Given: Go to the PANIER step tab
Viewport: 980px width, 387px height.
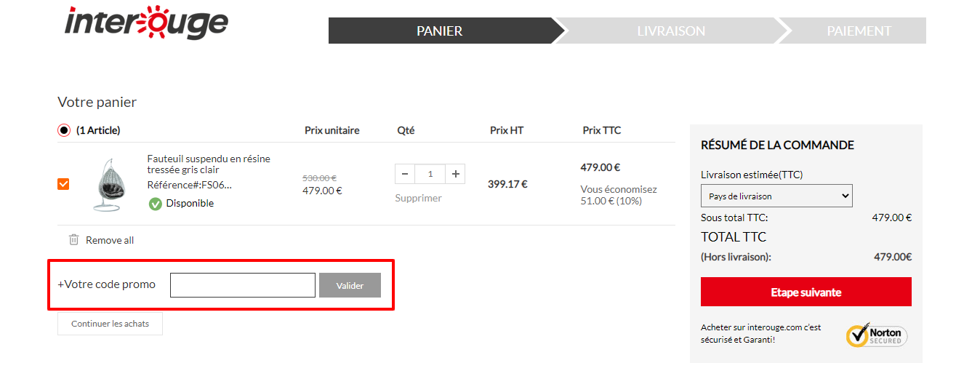Looking at the screenshot, I should coord(440,31).
